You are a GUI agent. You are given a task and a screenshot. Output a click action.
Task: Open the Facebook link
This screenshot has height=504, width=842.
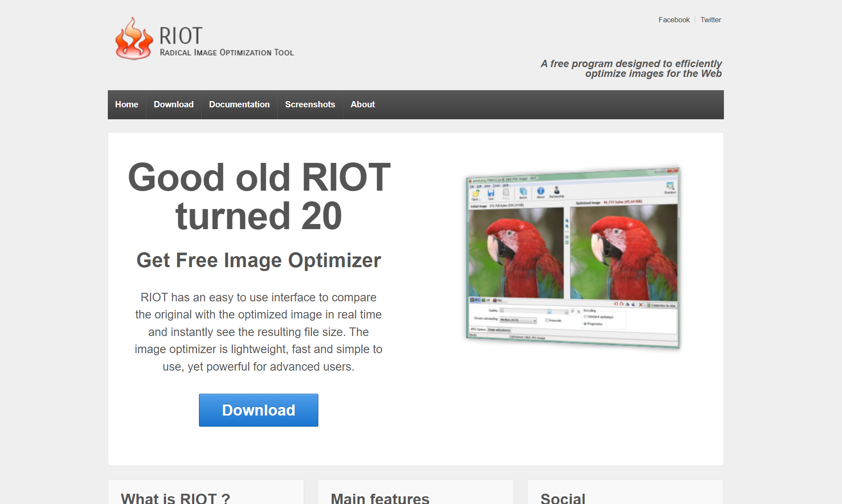[674, 20]
